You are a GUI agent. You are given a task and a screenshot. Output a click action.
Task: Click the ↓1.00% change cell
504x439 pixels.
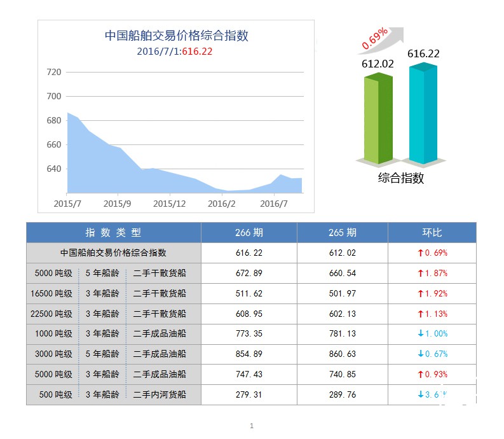coord(432,334)
